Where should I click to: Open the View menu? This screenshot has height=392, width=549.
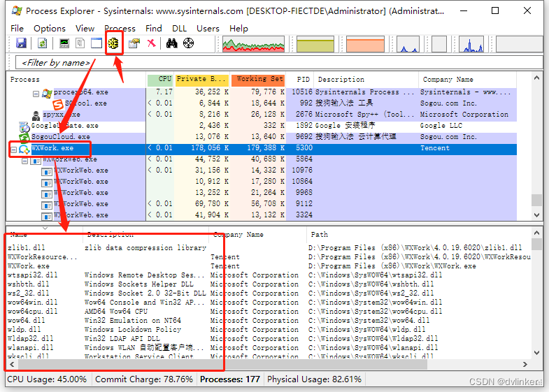(x=85, y=29)
